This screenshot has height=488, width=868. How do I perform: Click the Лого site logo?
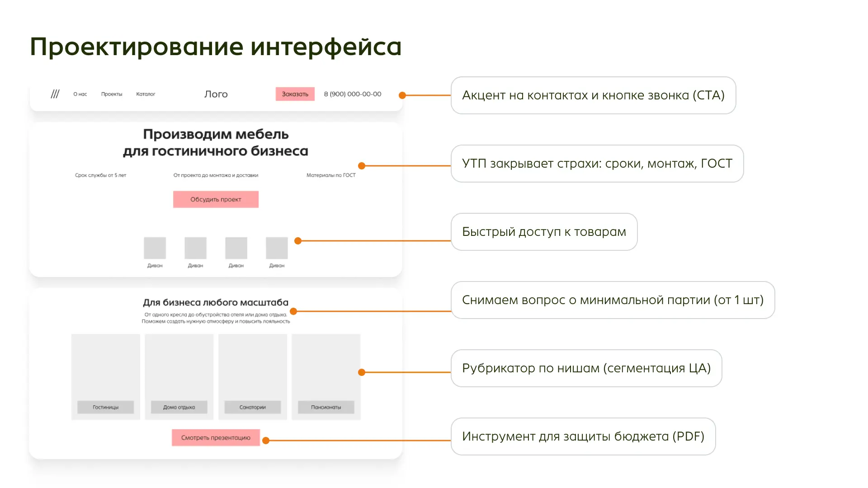[x=216, y=94]
